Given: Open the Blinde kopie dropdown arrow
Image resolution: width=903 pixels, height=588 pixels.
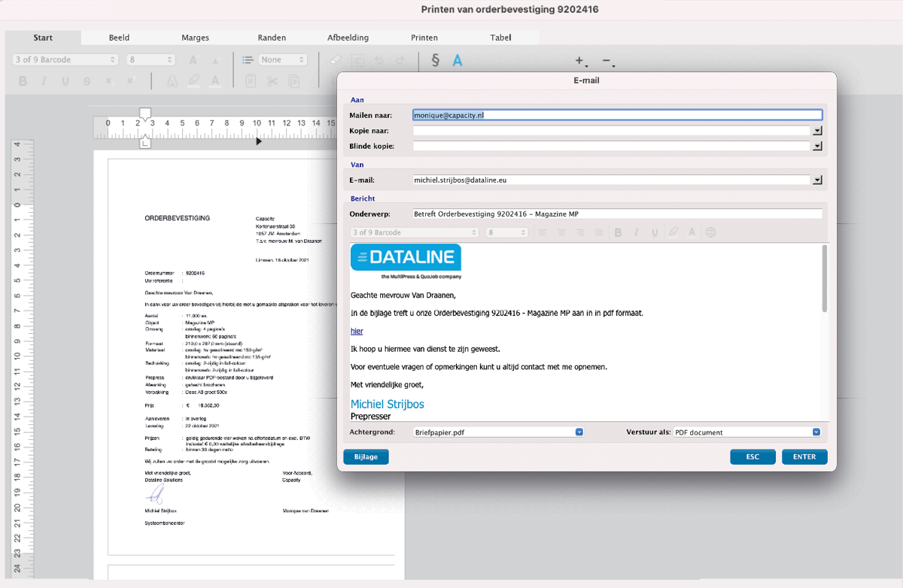Looking at the screenshot, I should pyautogui.click(x=817, y=146).
